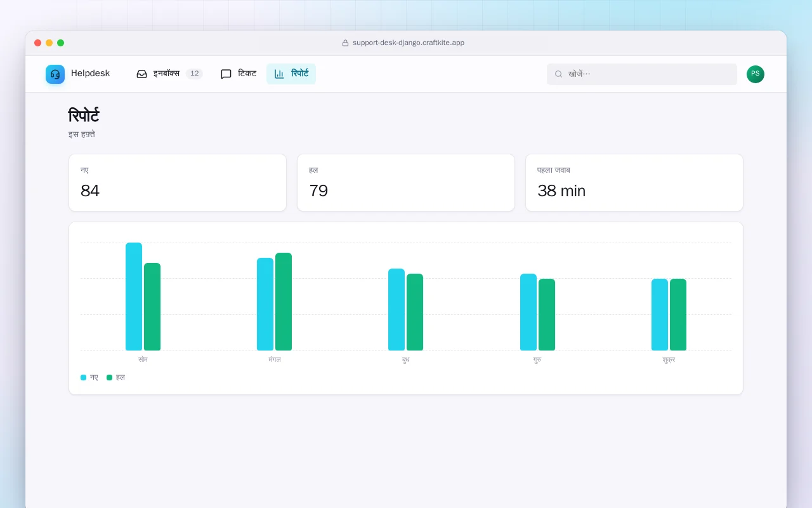The height and width of the screenshot is (508, 812).
Task: Switch to the टिकट tab
Action: pyautogui.click(x=239, y=74)
